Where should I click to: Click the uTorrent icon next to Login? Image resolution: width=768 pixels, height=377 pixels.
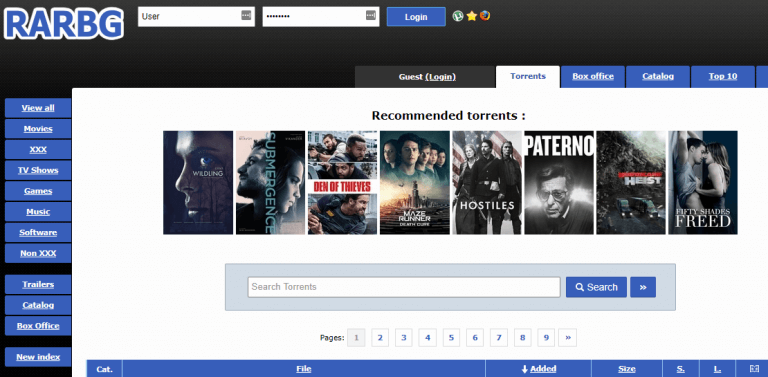pyautogui.click(x=458, y=16)
